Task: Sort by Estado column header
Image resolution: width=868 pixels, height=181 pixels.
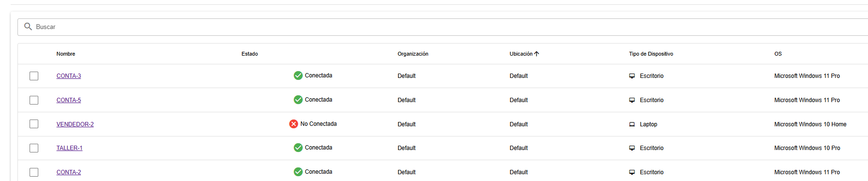Action: pyautogui.click(x=250, y=54)
